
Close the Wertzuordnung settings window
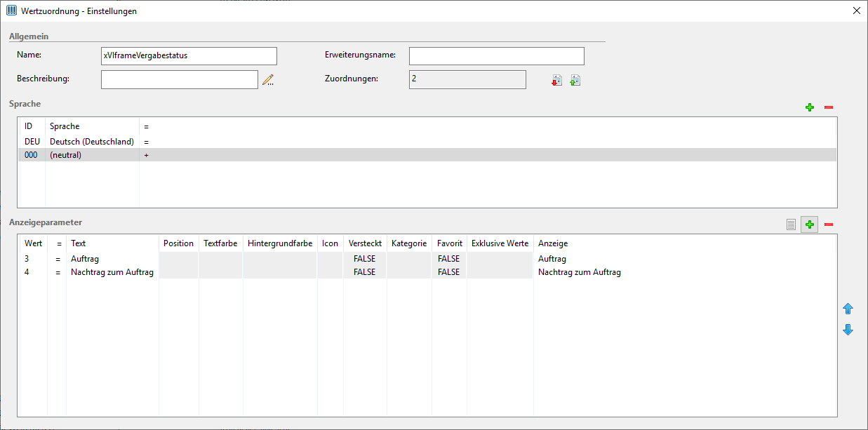click(857, 11)
